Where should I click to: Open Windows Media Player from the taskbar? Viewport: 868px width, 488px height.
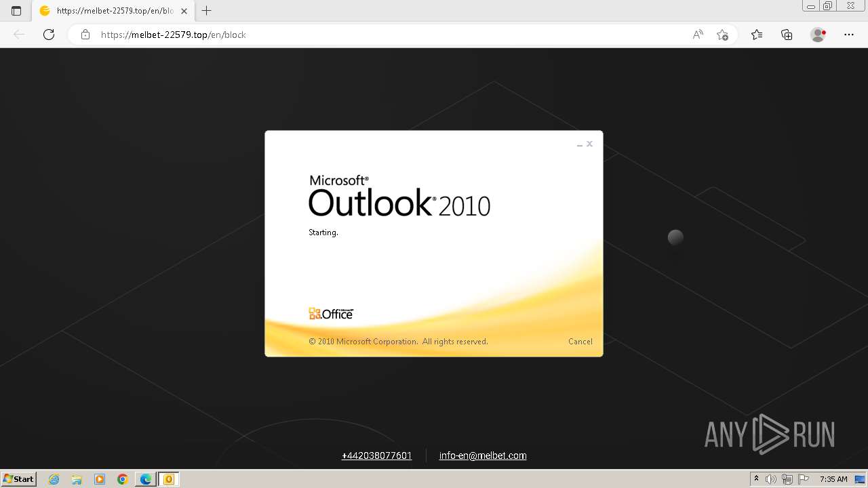[x=100, y=479]
